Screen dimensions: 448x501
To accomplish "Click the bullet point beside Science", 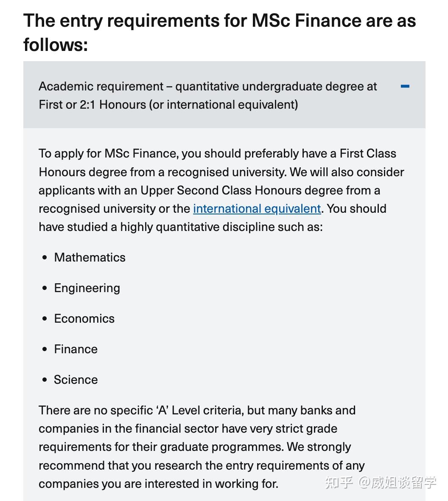I will click(x=44, y=380).
